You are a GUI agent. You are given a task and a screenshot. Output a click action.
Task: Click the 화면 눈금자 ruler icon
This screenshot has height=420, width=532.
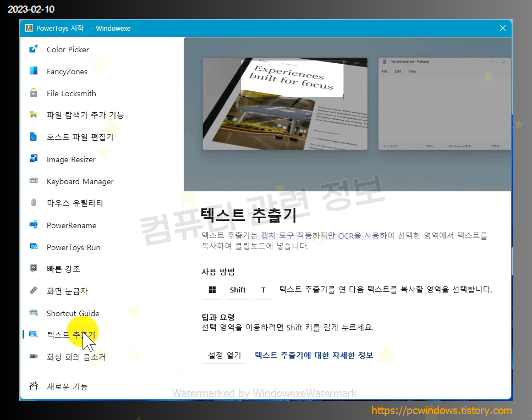pyautogui.click(x=33, y=290)
